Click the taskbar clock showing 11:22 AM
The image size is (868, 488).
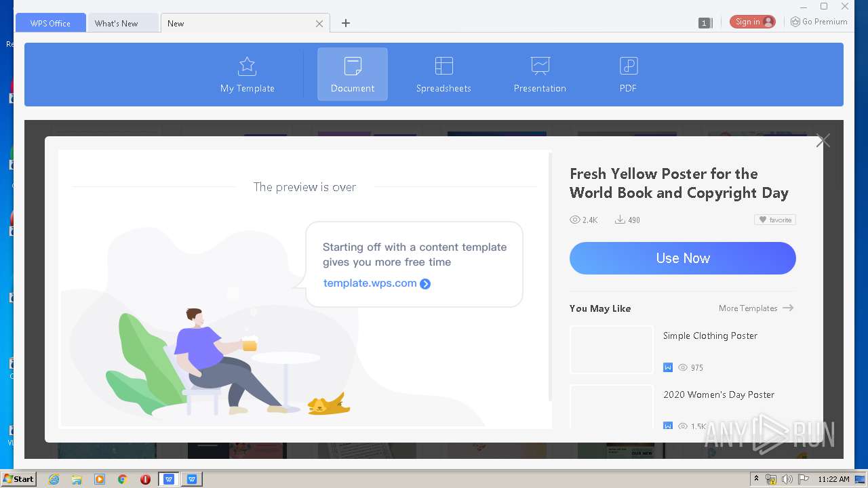pos(833,479)
